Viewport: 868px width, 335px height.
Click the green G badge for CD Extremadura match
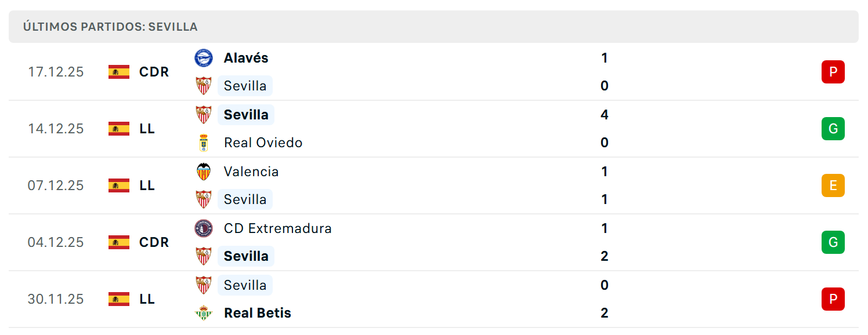[x=833, y=242]
